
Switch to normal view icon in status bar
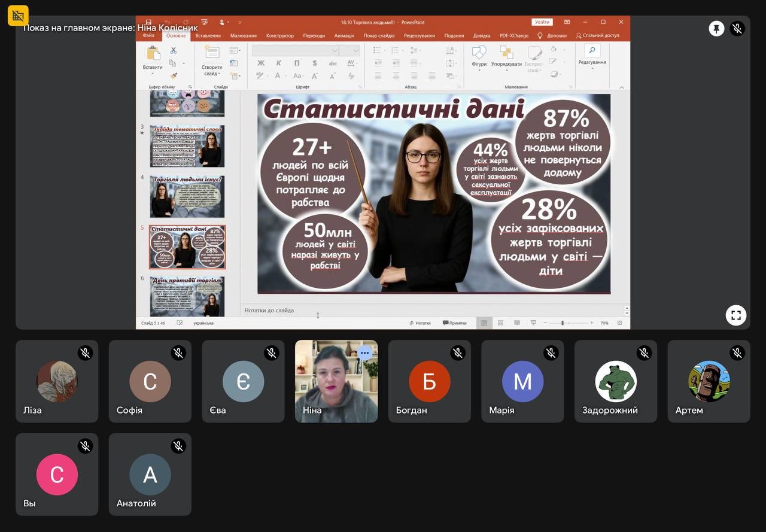(x=484, y=323)
